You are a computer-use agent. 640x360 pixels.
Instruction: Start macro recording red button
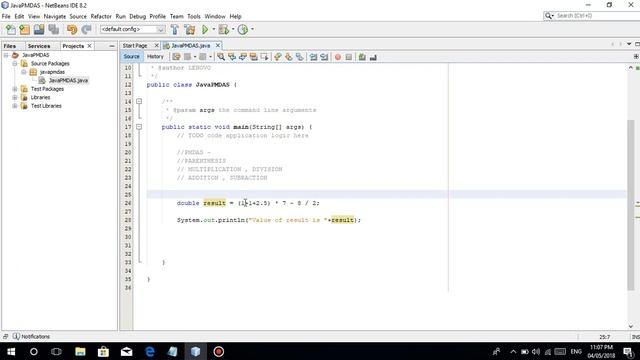(x=338, y=57)
